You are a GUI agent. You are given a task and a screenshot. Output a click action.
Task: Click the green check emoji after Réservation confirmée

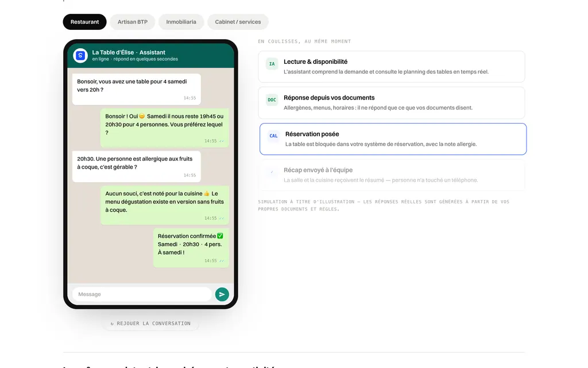coord(220,236)
